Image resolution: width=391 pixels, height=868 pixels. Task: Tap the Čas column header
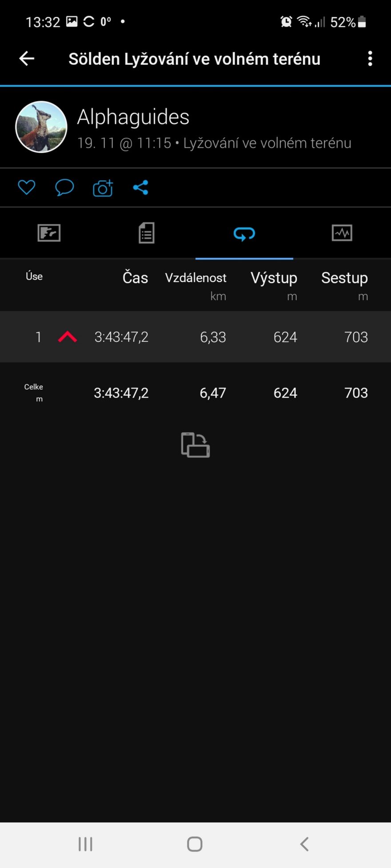(135, 278)
